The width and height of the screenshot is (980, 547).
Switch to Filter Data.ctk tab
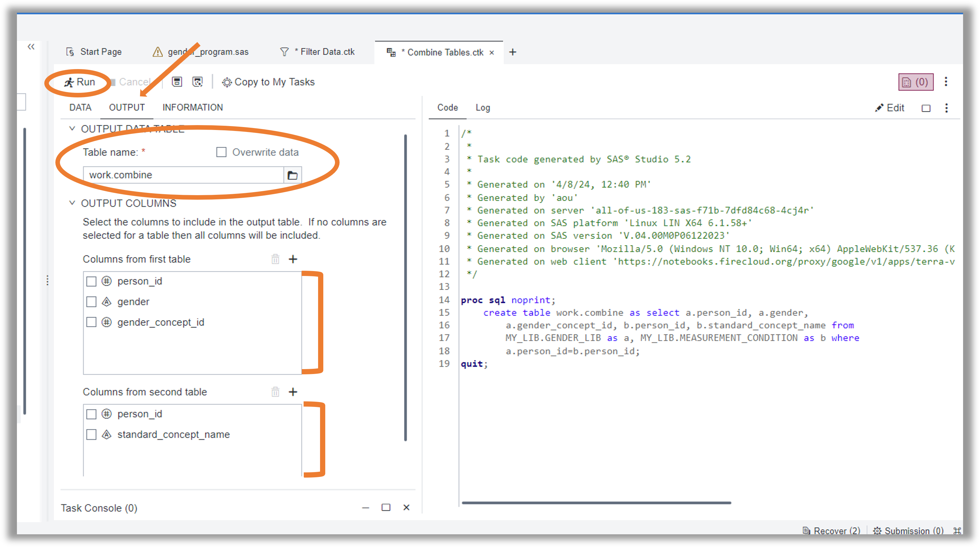click(x=317, y=52)
